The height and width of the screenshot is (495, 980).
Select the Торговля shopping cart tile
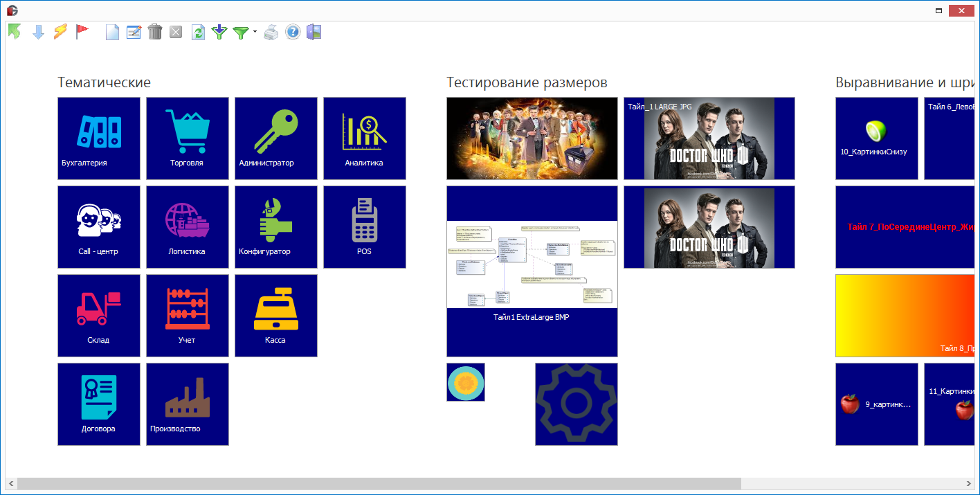(x=187, y=138)
